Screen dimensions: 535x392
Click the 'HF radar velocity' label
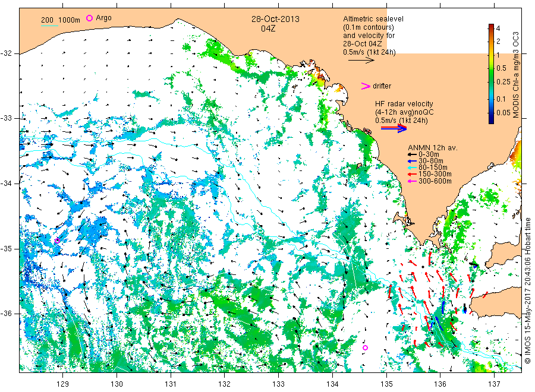[404, 104]
